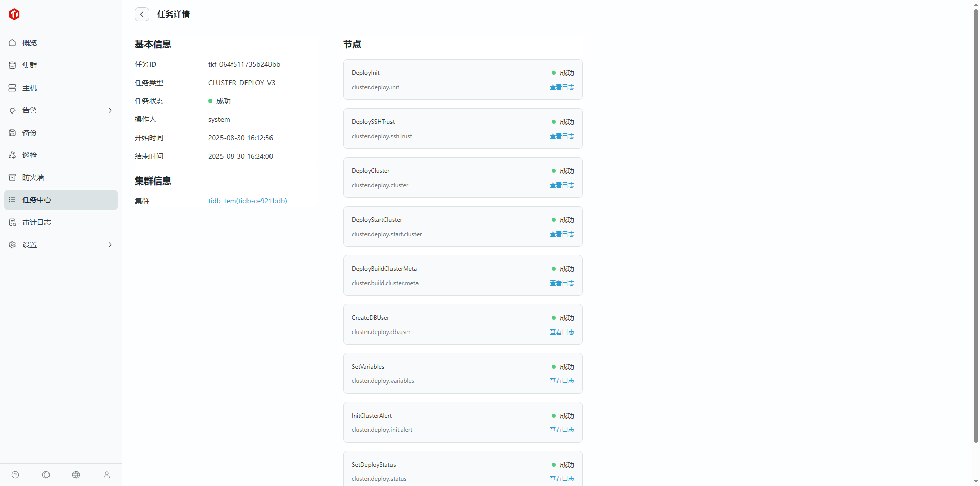Screen dimensions: 980x486
Task: View logs for the DeployInit node
Action: 561,87
